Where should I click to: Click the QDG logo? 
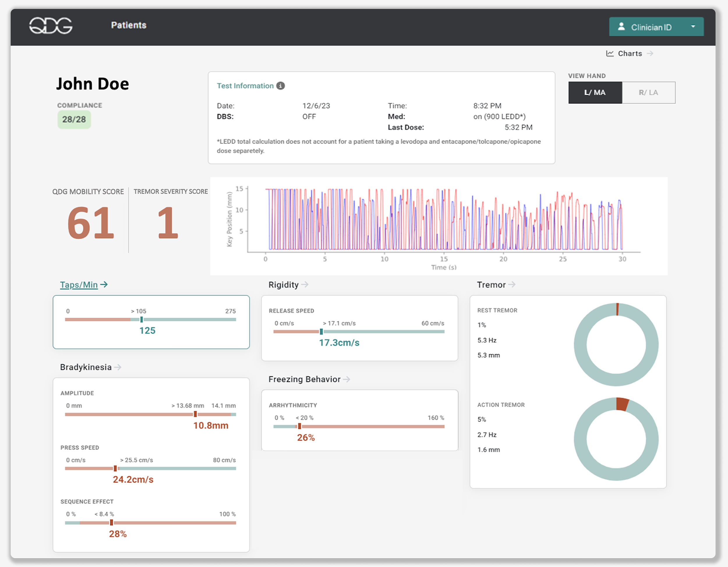pyautogui.click(x=51, y=26)
